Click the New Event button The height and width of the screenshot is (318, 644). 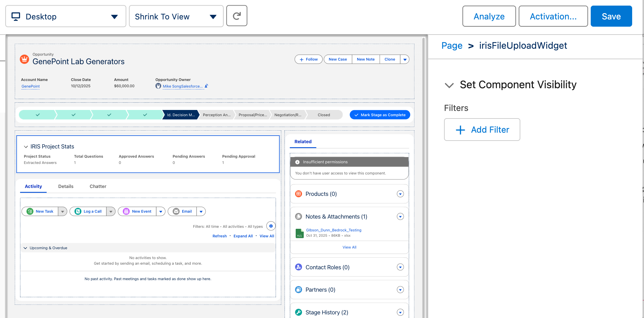coord(137,211)
